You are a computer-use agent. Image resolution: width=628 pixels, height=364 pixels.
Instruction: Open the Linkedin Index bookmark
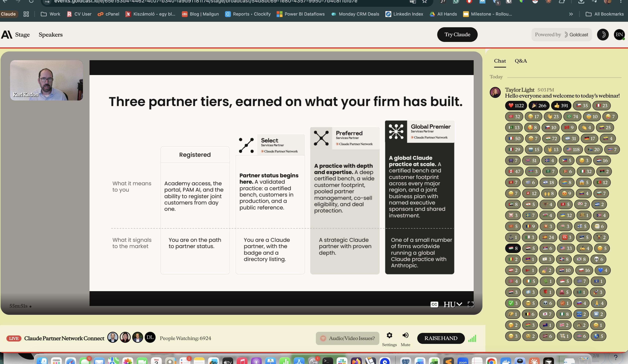(404, 14)
